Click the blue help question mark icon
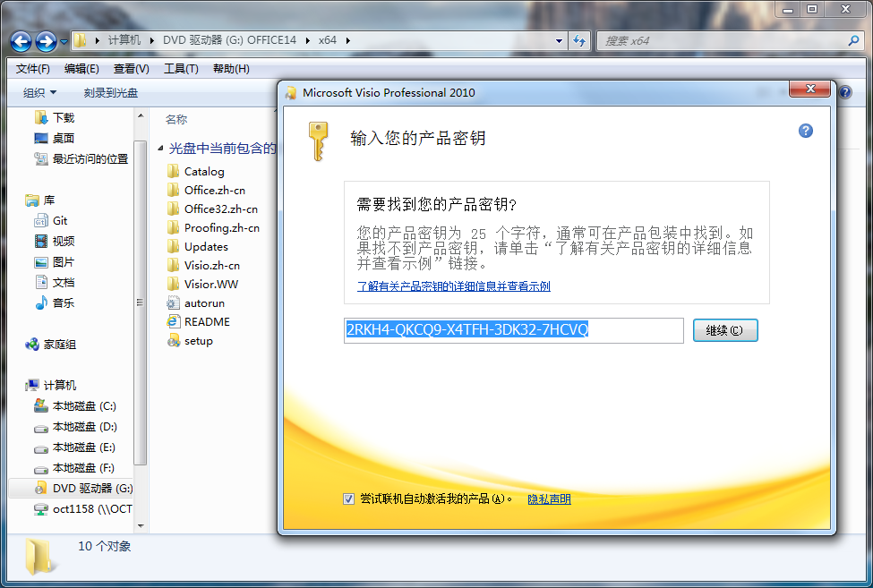 (x=805, y=131)
